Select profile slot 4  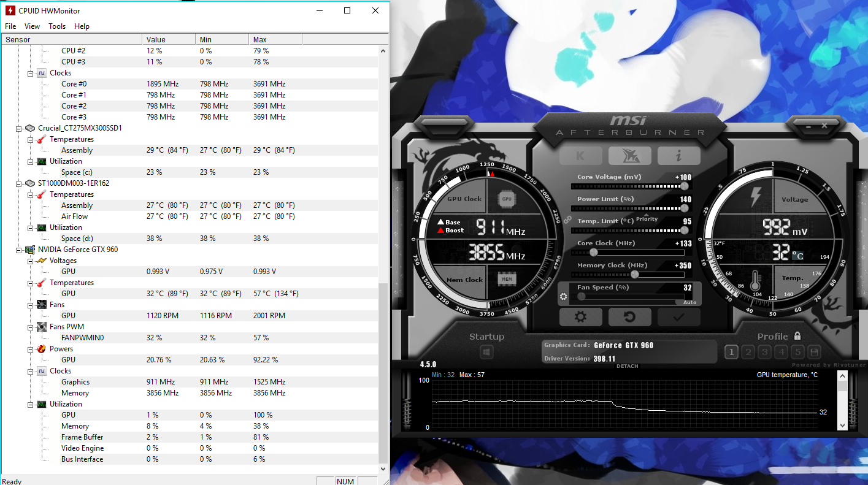click(x=781, y=352)
